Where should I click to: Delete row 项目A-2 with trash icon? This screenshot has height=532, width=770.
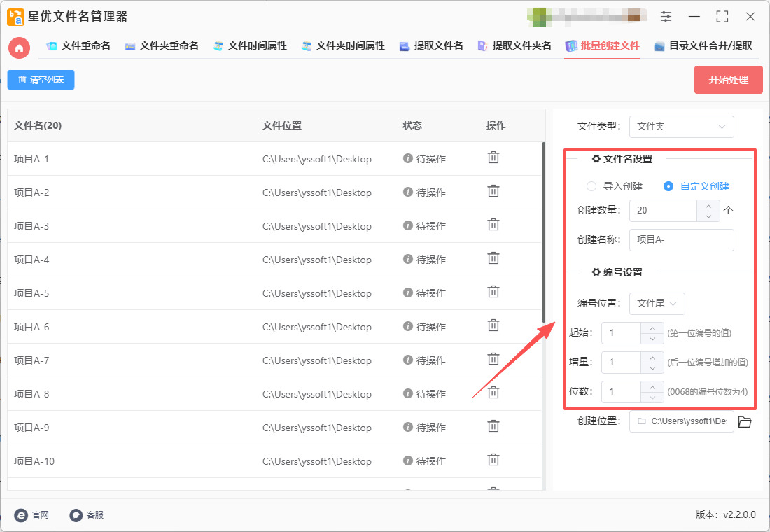[493, 191]
